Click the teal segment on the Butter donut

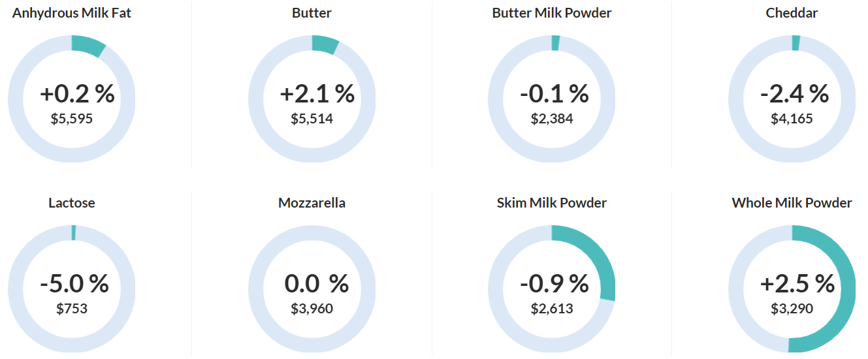(325, 44)
